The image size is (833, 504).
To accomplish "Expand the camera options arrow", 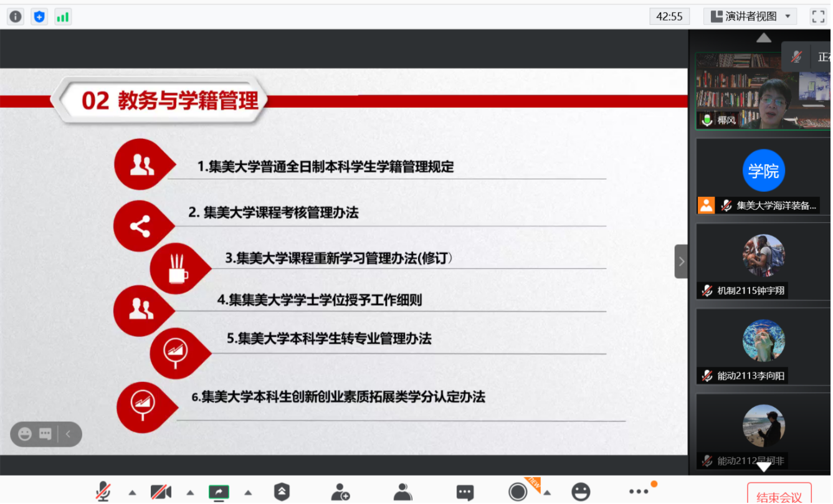I will click(190, 493).
